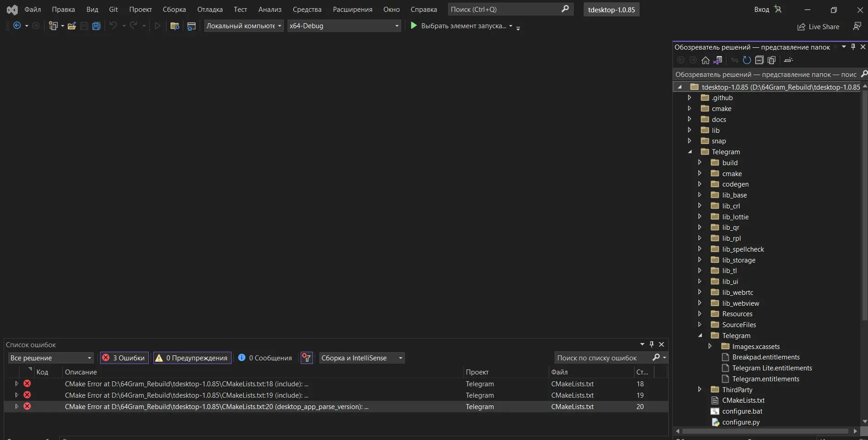Click the Live Share icon
This screenshot has width=868, height=440.
pos(801,27)
